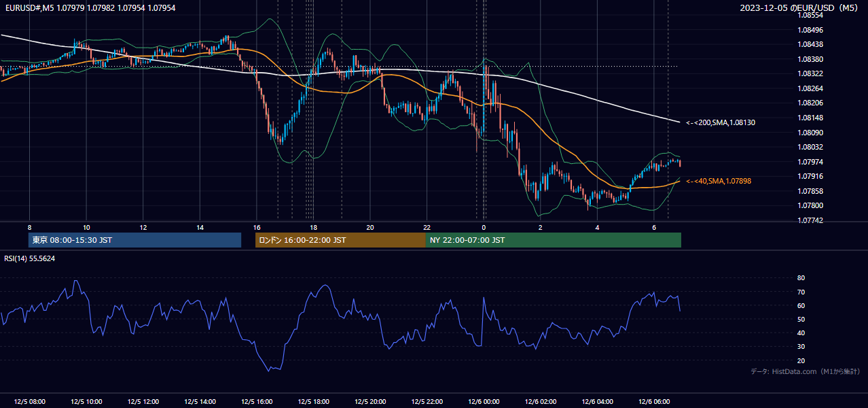Click price axis value 1.07742

[x=810, y=220]
